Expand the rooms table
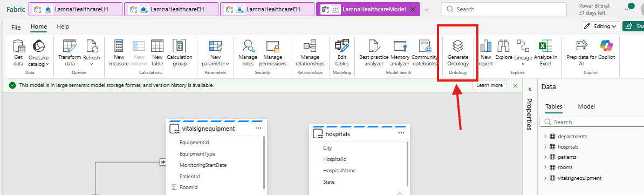The image size is (644, 195). pyautogui.click(x=545, y=167)
